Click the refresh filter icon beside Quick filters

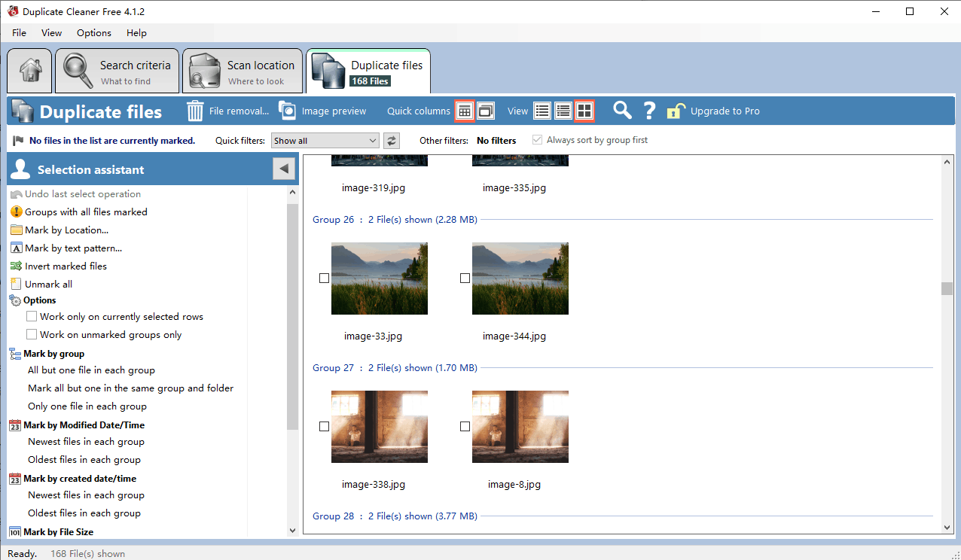tap(392, 140)
